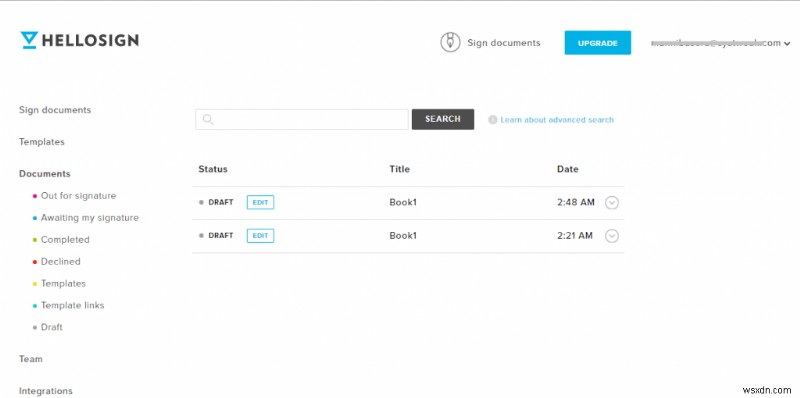Open Integrations in the sidebar
This screenshot has width=800, height=398.
pyautogui.click(x=46, y=391)
